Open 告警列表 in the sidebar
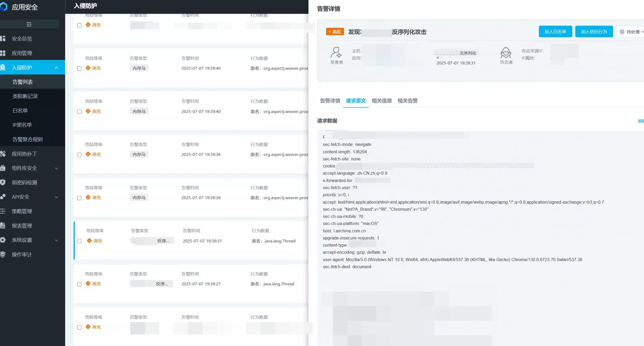This screenshot has height=346, width=644. pos(23,82)
